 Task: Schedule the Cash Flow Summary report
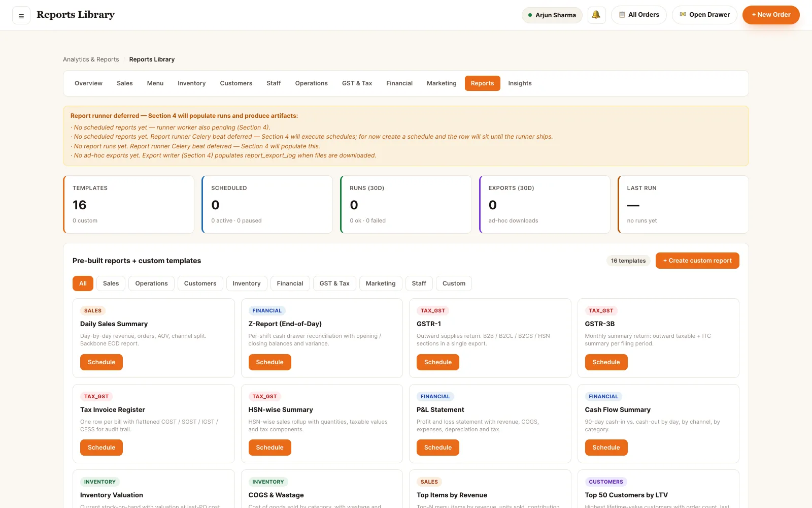point(606,448)
